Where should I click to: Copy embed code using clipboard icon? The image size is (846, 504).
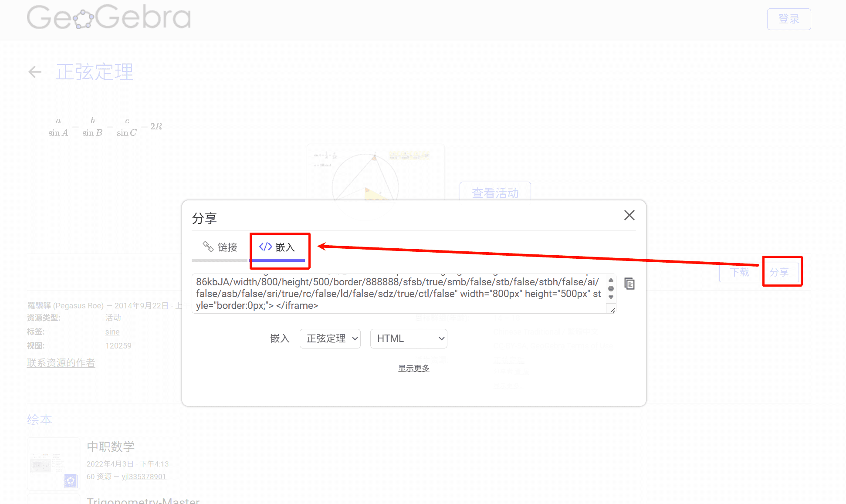629,284
